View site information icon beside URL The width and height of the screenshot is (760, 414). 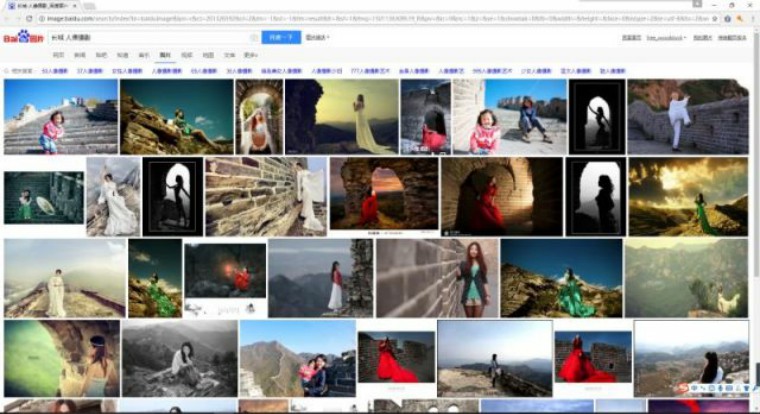(42, 18)
